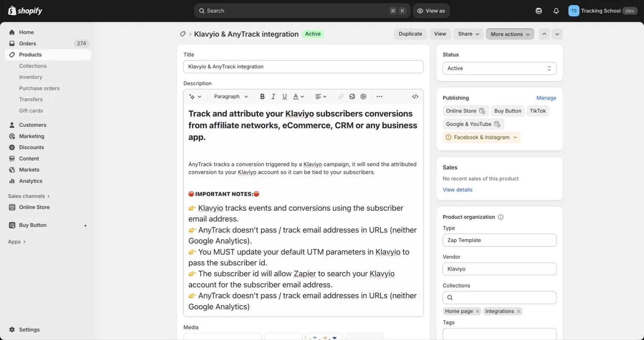Open Gift cards submenu item
This screenshot has height=340, width=644.
[x=31, y=111]
